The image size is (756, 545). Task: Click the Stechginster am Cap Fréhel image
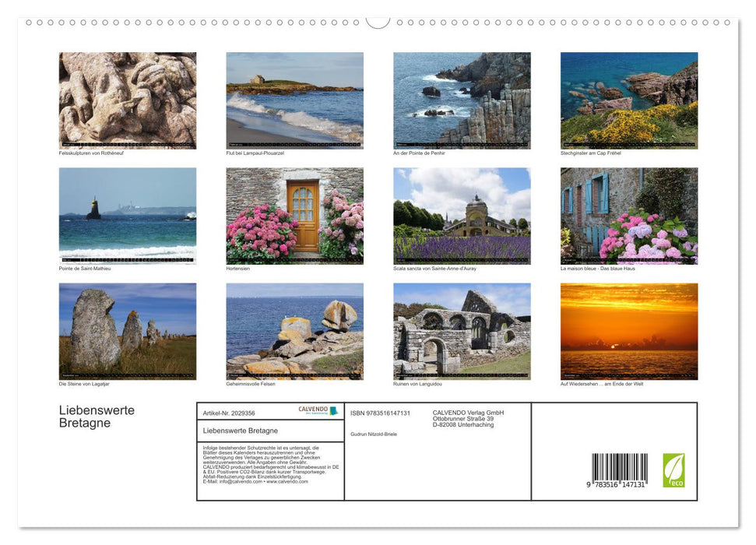point(629,100)
